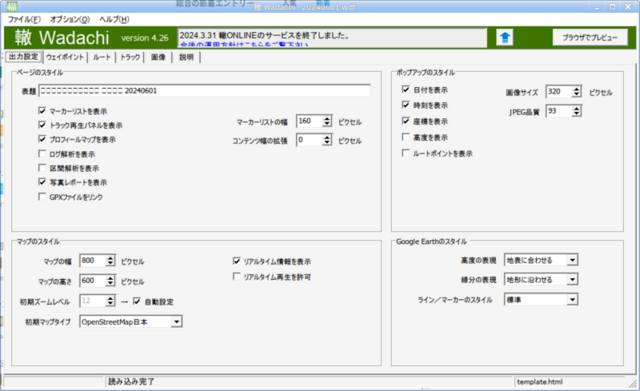Image resolution: width=640 pixels, height=391 pixels.
Task: Click the マーカーリストの幅 value field 160
Action: (x=310, y=121)
